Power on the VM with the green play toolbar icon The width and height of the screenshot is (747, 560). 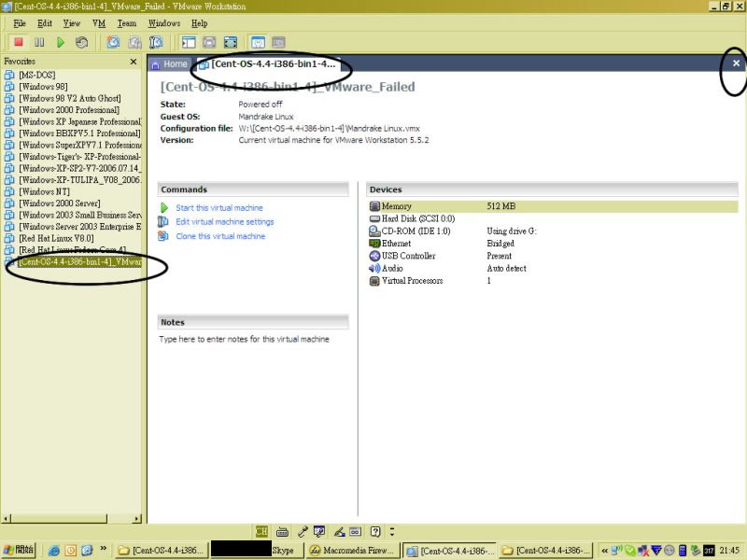tap(61, 42)
